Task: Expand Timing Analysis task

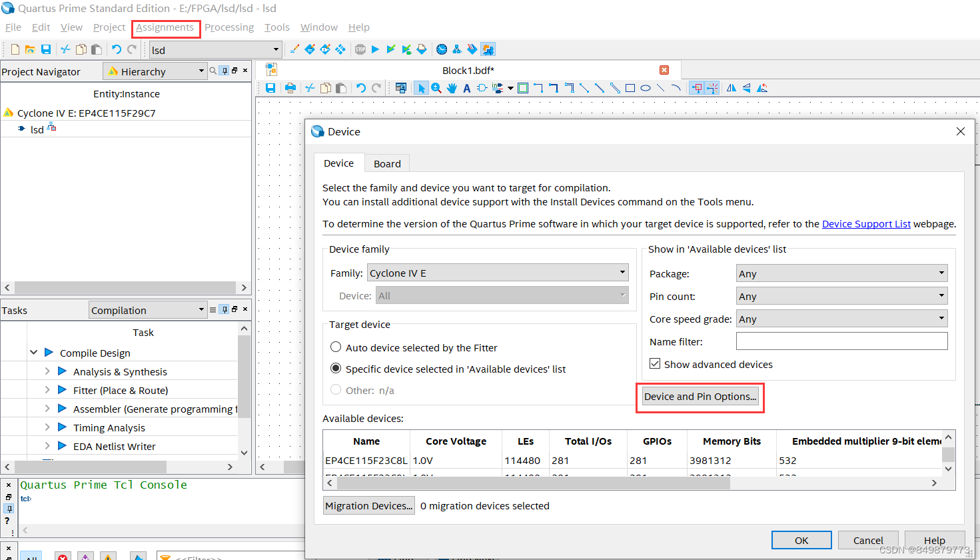Action: pos(47,427)
